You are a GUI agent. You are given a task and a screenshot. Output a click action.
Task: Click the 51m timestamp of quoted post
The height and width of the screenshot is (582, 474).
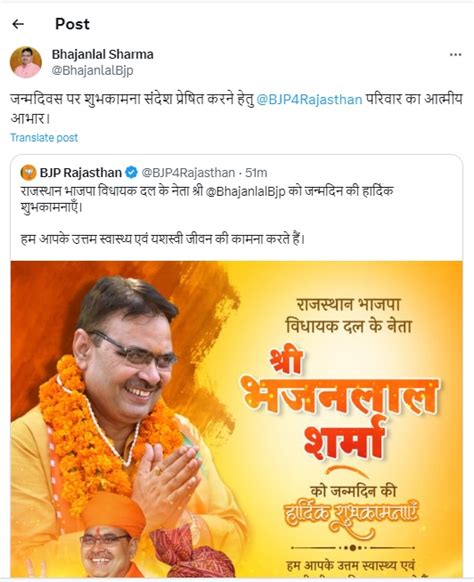coord(256,173)
